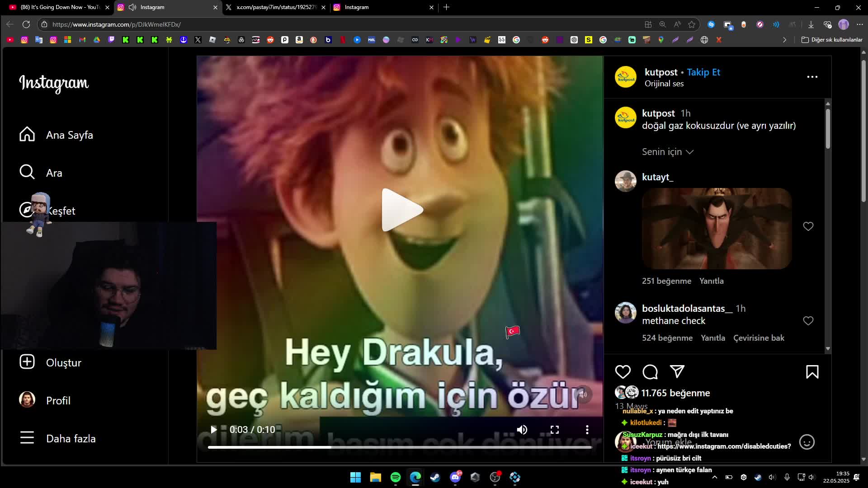Open Keşfet explore in the sidebar
Image resolution: width=868 pixels, height=488 pixels.
click(x=47, y=211)
